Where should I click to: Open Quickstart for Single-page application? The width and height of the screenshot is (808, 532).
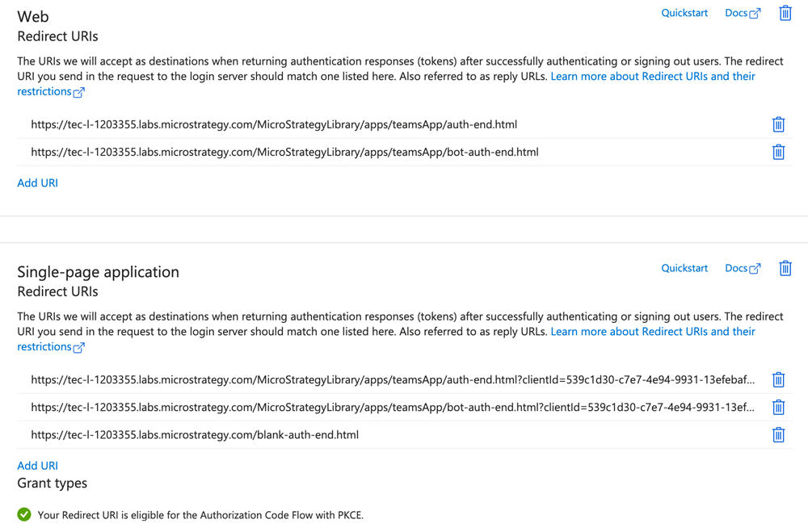coord(684,268)
